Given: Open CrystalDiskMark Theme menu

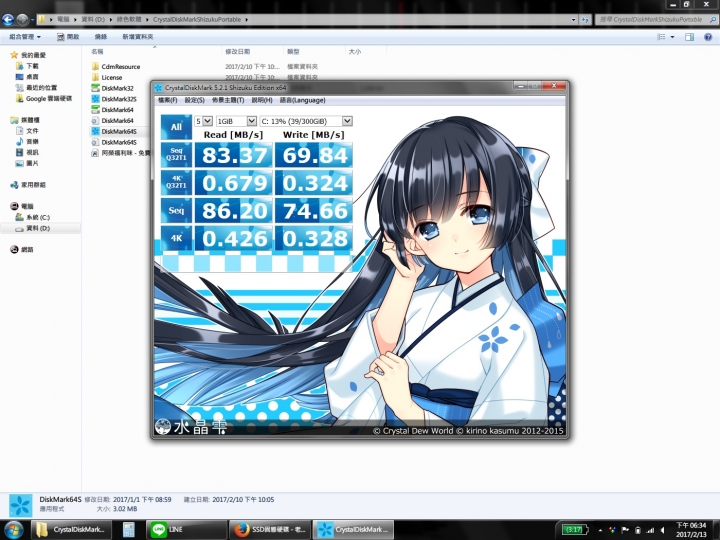Looking at the screenshot, I should point(228,100).
